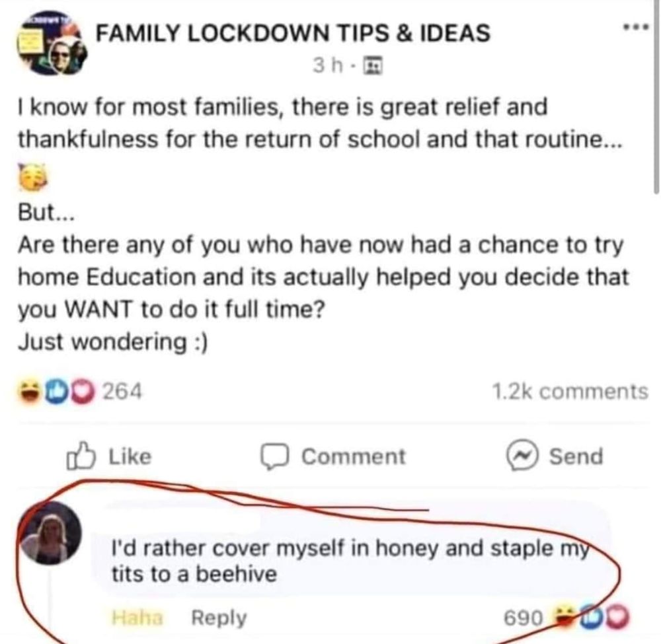Open the commenter's profile picture
This screenshot has width=661, height=644.
coord(51,533)
